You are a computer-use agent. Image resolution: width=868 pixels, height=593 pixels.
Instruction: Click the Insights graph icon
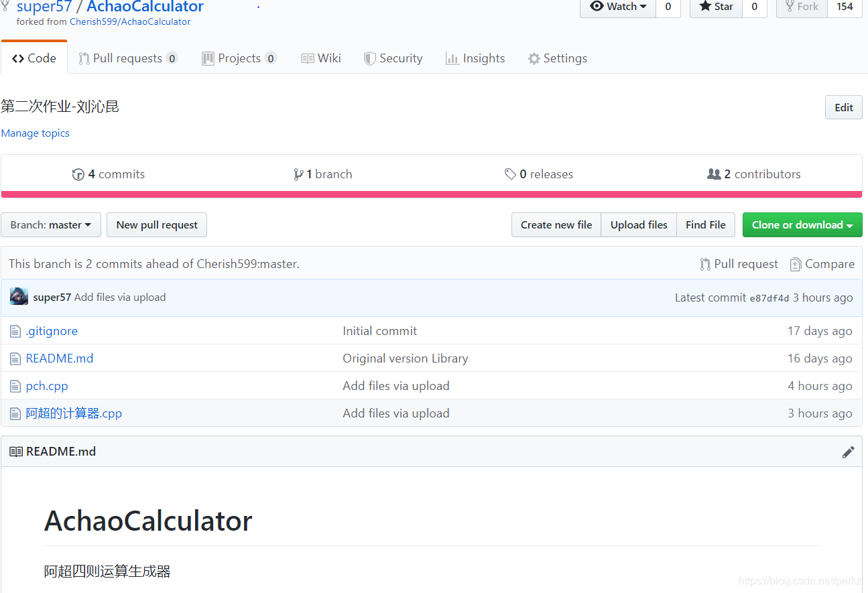[452, 58]
